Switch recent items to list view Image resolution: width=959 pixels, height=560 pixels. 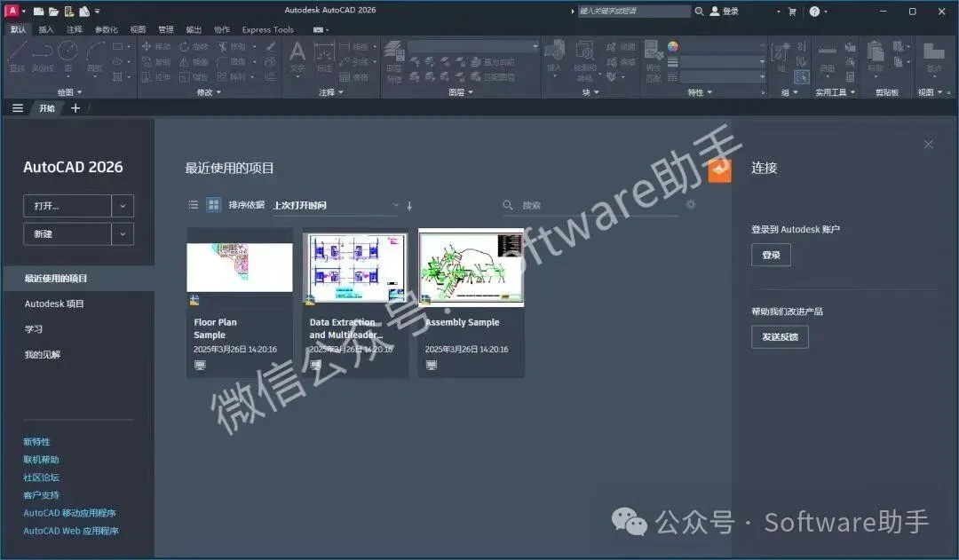pyautogui.click(x=194, y=205)
